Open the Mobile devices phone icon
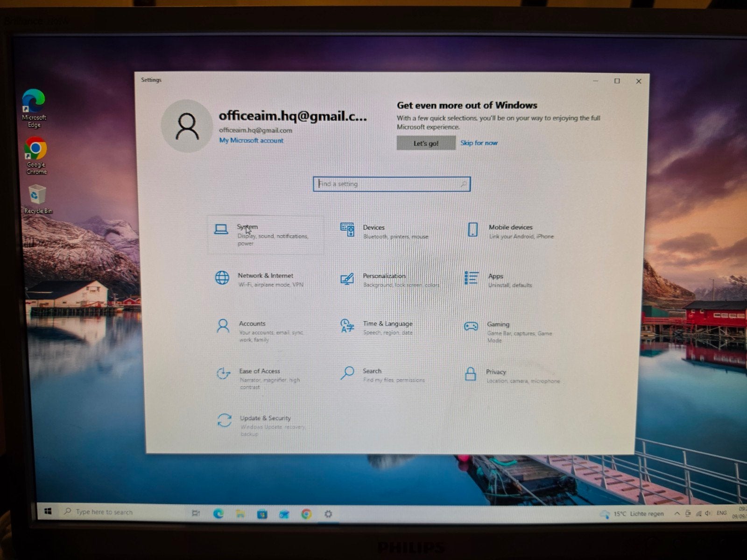Image resolution: width=747 pixels, height=560 pixels. (472, 230)
